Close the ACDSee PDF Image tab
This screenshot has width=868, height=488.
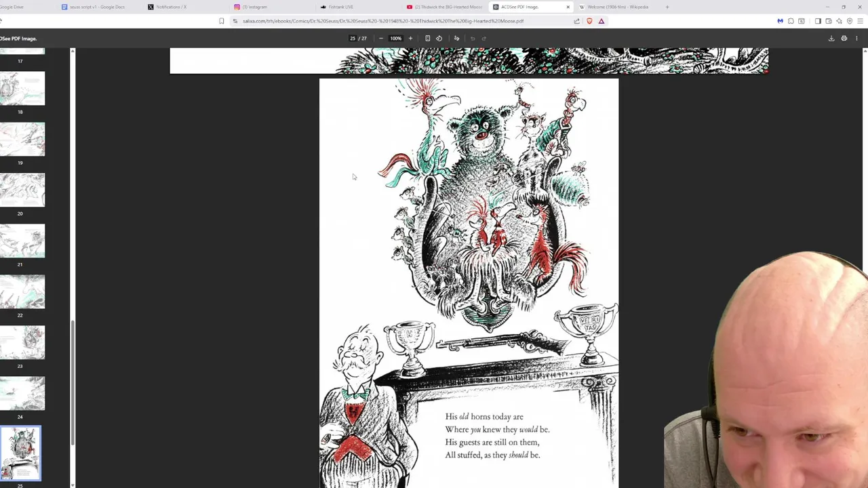tap(568, 7)
